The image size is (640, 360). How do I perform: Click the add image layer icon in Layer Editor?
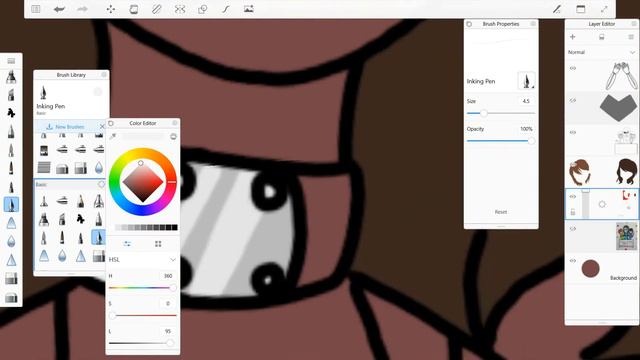point(602,37)
